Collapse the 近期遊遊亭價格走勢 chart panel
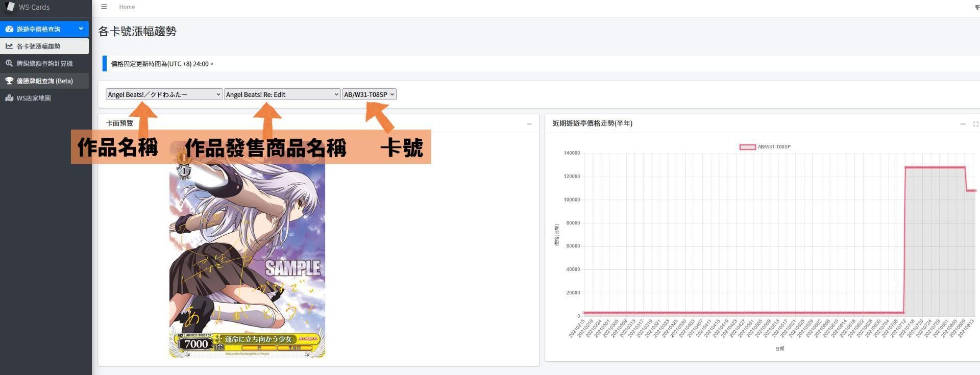The width and height of the screenshot is (980, 375). 962,124
